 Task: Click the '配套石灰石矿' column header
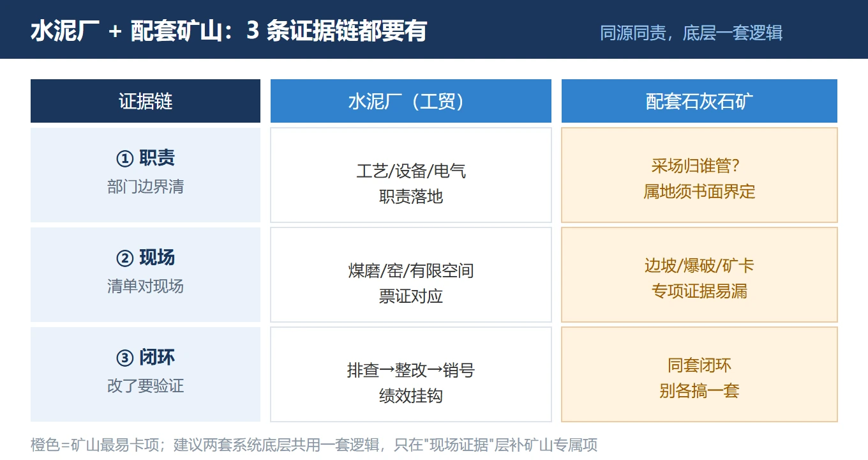700,101
